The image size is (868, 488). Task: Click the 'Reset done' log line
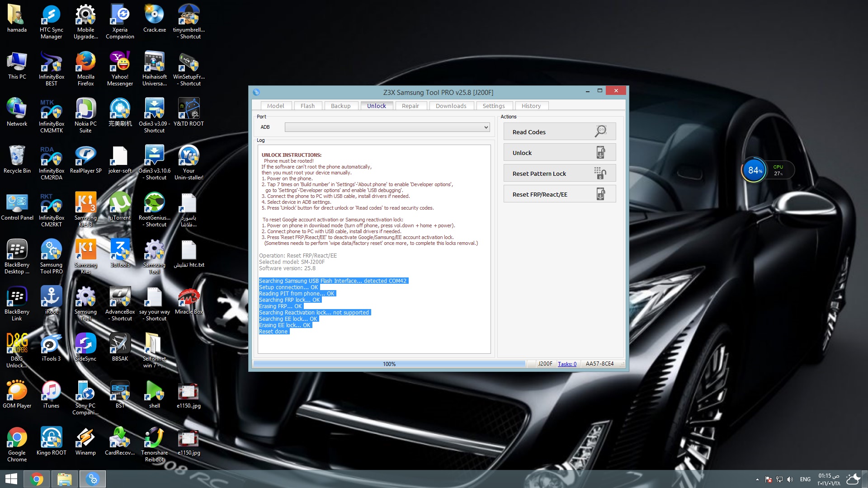tap(273, 332)
